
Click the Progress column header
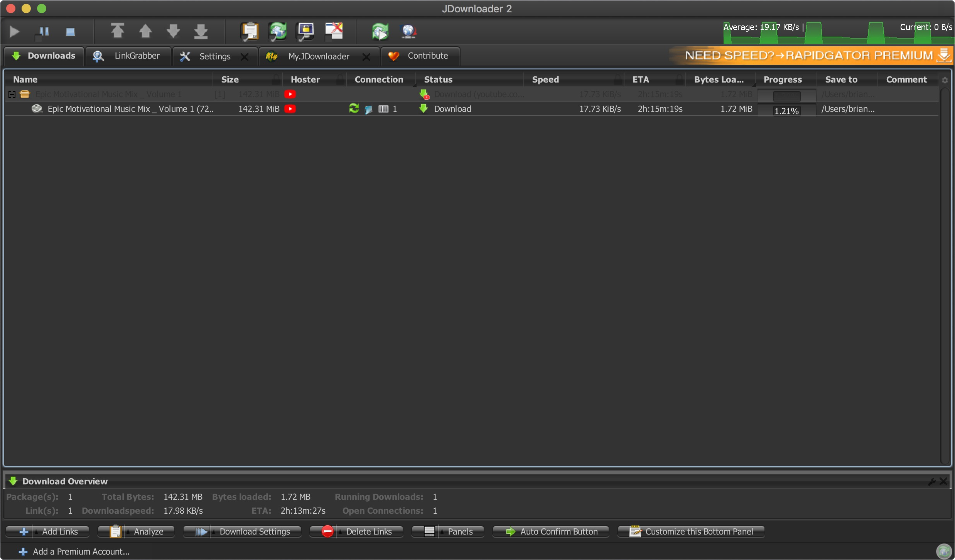(786, 79)
